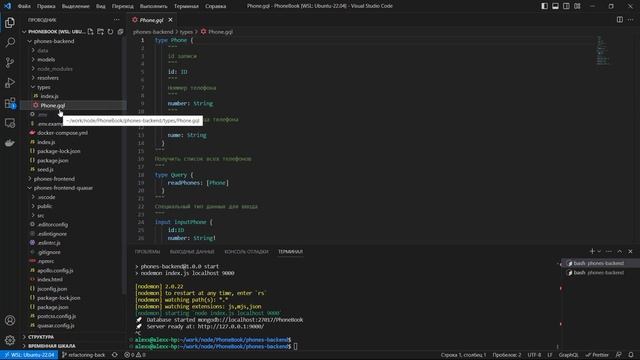The width and height of the screenshot is (640, 360).
Task: Select the Терминал panel tab
Action: pyautogui.click(x=290, y=252)
